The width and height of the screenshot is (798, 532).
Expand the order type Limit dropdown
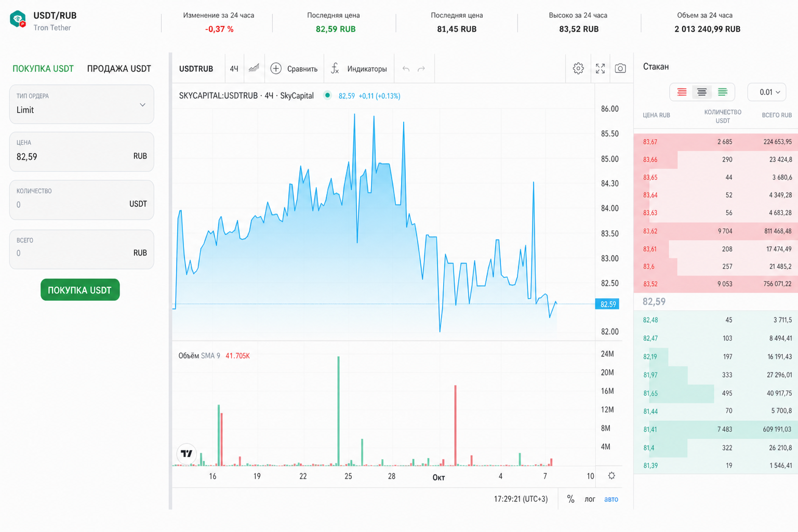[x=82, y=104]
